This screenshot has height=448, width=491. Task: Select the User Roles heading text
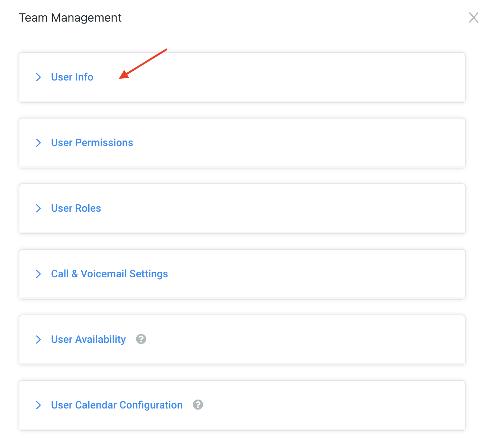[x=76, y=208]
